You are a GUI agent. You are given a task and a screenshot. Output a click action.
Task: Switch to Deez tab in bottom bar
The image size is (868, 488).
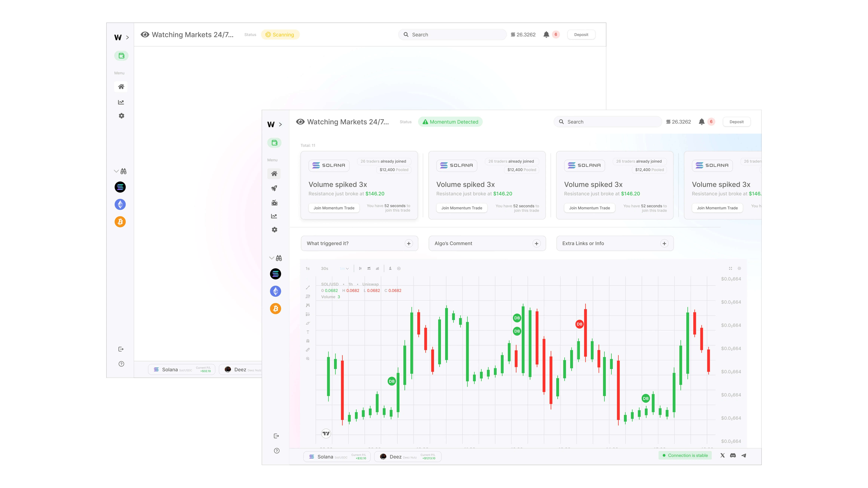407,457
